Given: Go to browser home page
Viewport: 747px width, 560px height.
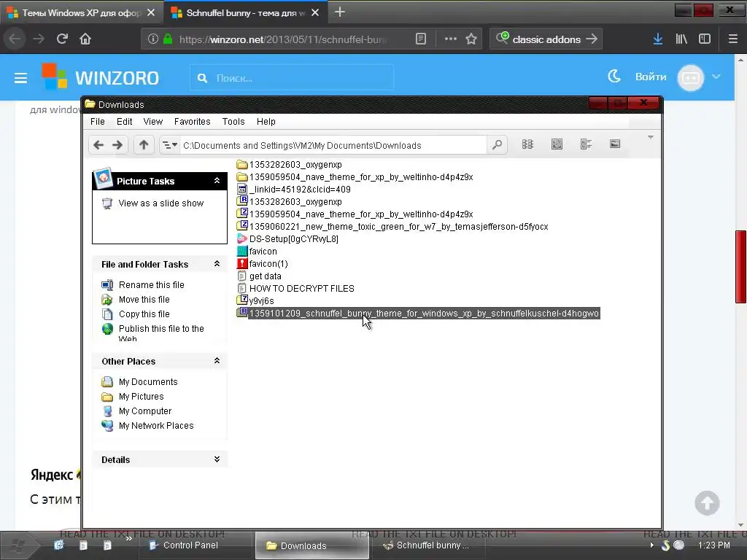Looking at the screenshot, I should 85,39.
